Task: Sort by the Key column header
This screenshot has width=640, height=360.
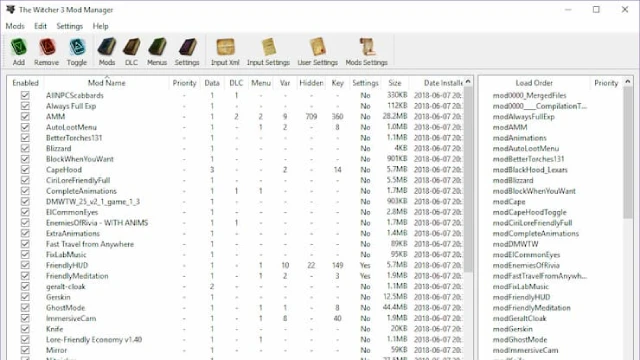Action: [338, 83]
